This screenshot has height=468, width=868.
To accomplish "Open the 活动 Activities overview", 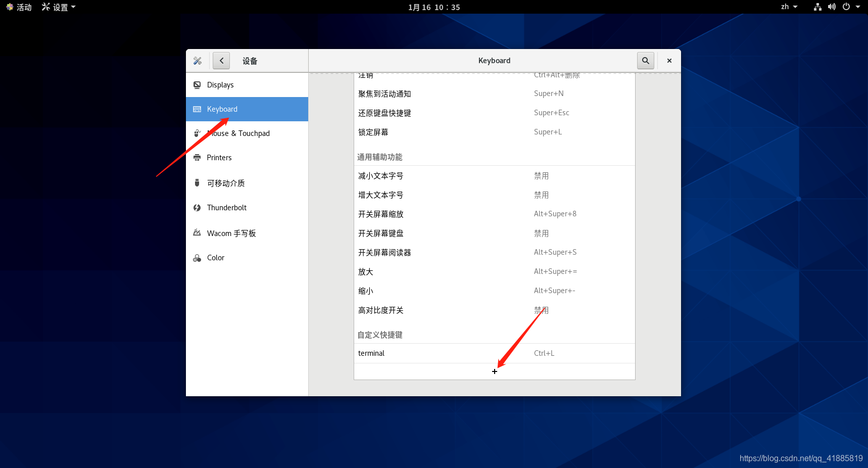I will pos(19,7).
